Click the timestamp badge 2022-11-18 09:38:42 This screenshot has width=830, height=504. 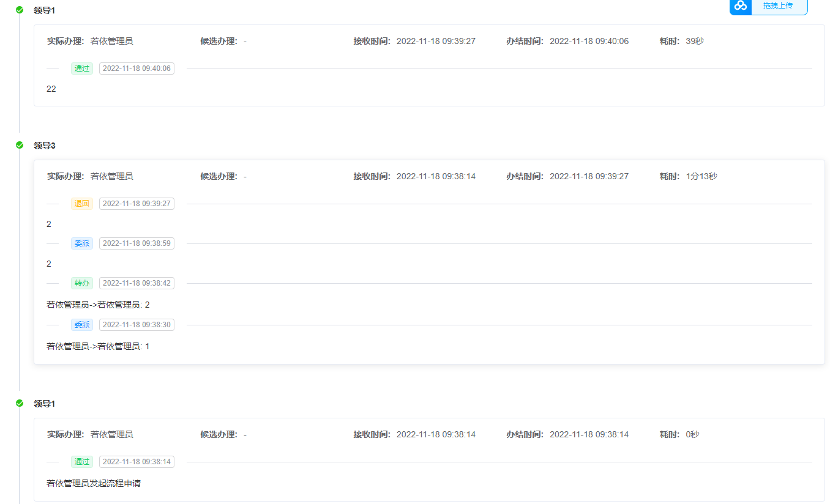[x=136, y=283]
